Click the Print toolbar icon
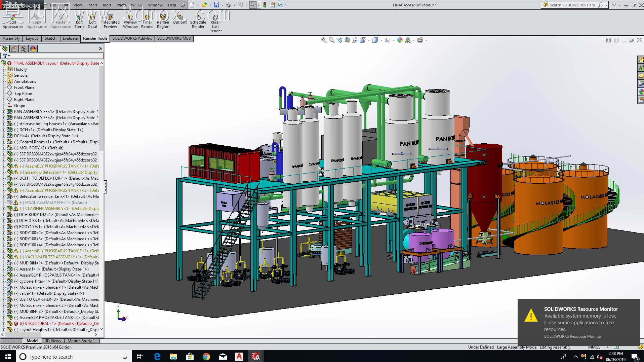The image size is (644, 362). 228,5
